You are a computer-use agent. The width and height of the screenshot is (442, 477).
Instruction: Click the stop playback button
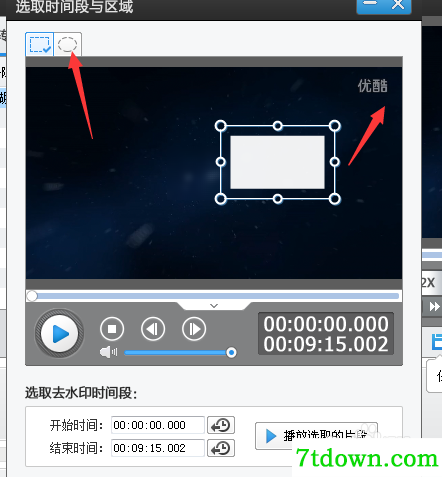pyautogui.click(x=112, y=329)
